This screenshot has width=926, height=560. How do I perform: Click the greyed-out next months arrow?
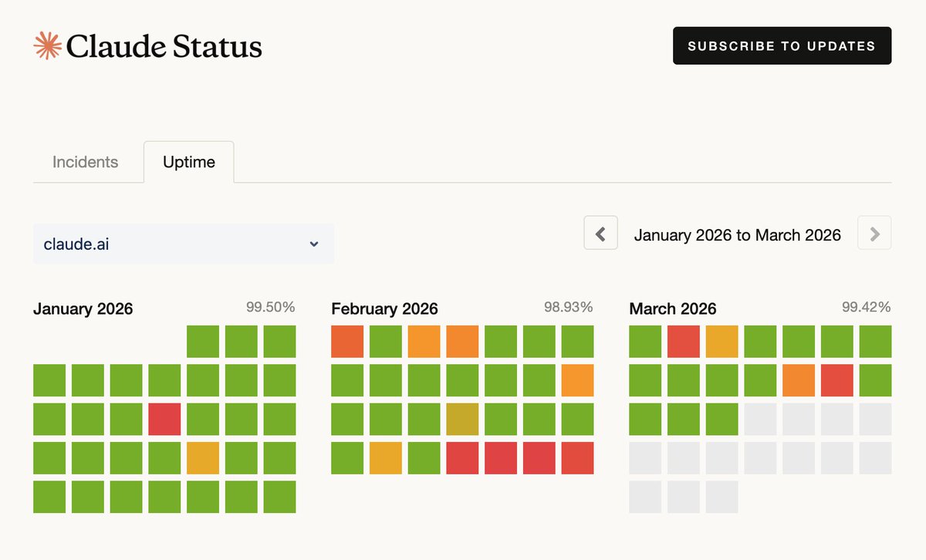[874, 233]
